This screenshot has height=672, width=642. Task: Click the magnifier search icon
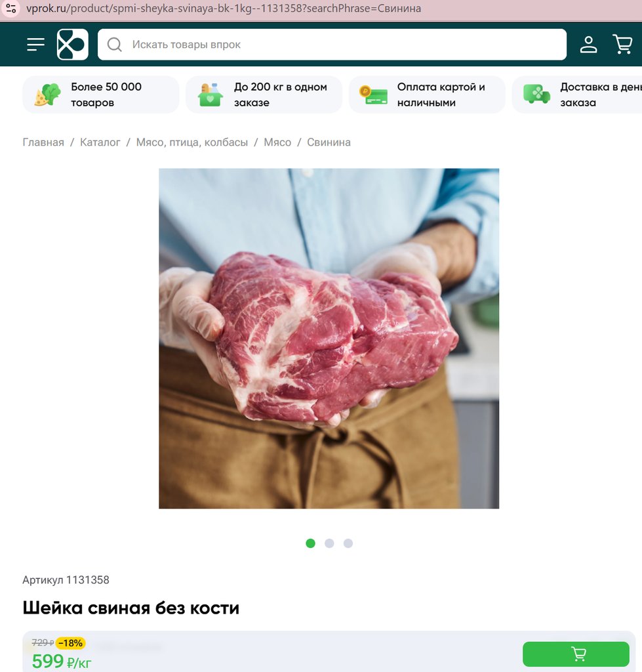[114, 45]
